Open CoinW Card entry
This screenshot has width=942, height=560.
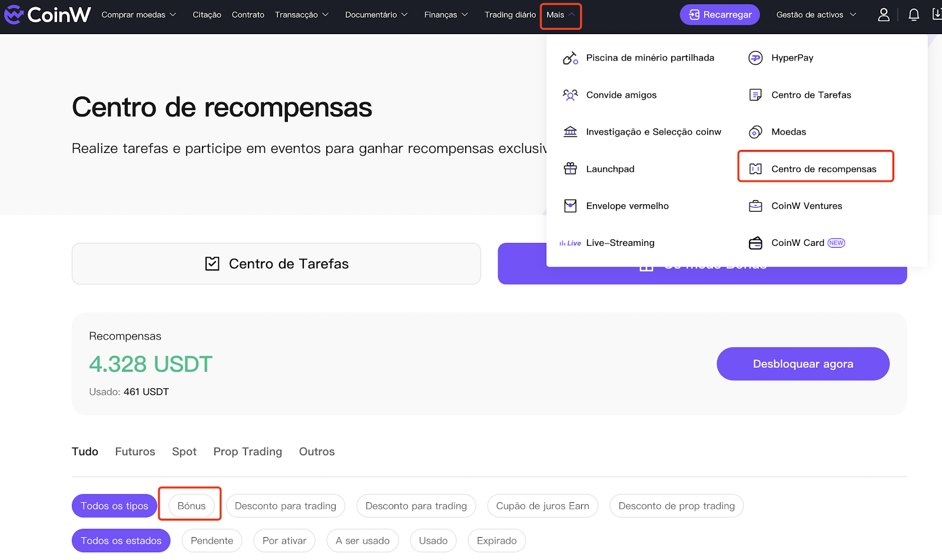tap(797, 243)
